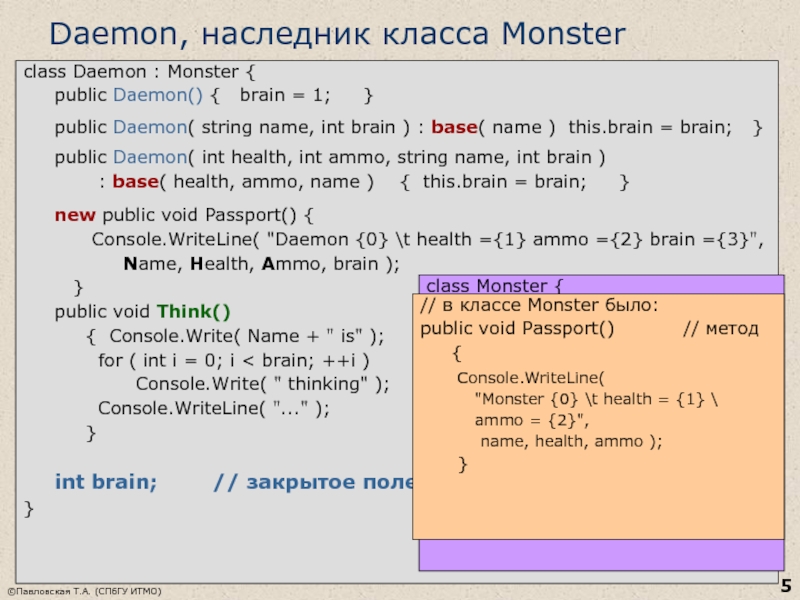Click the comment '// в классе Monster было:'
Viewport: 800px width, 600px height.
click(x=539, y=305)
